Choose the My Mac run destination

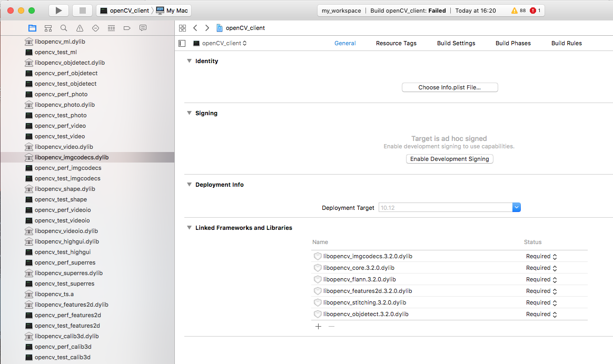pos(172,11)
